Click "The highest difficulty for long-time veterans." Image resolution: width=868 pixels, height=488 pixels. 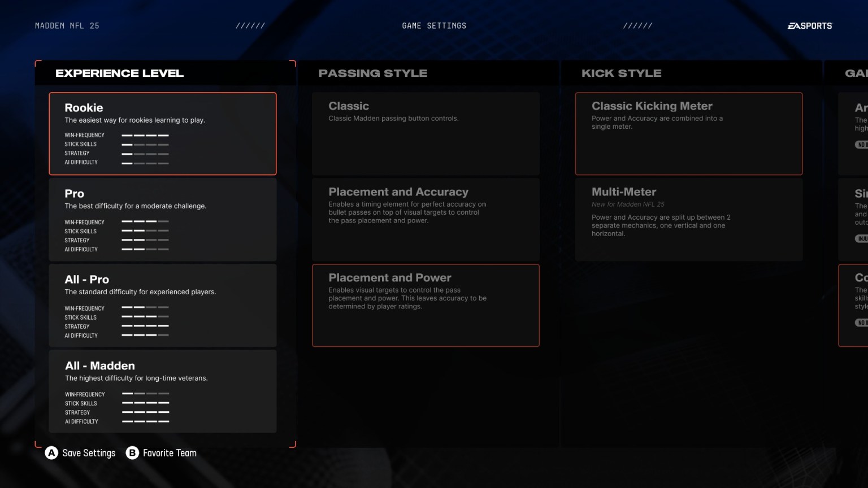point(136,378)
